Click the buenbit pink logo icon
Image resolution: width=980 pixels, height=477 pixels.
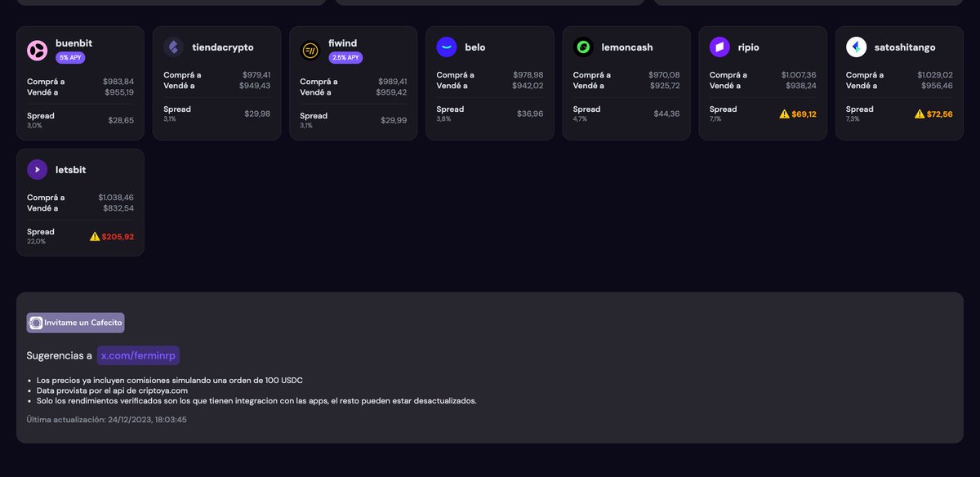[37, 51]
